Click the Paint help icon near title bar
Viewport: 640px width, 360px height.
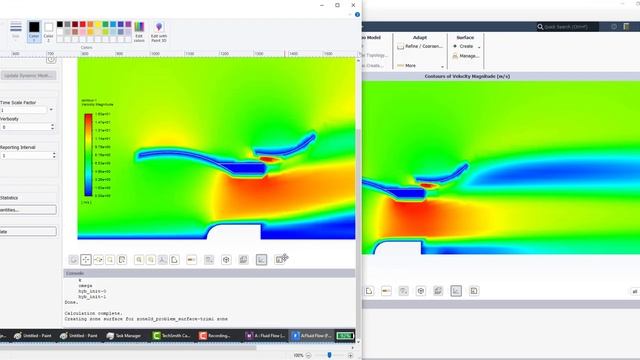click(x=357, y=15)
